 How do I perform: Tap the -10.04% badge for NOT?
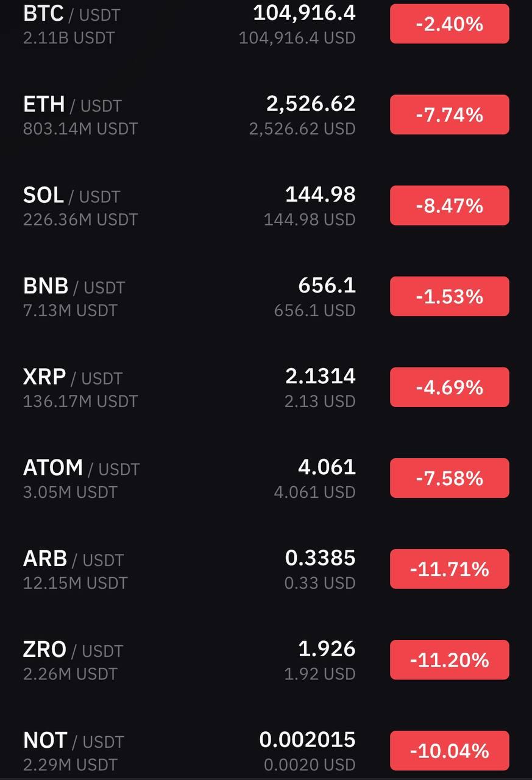tap(449, 750)
